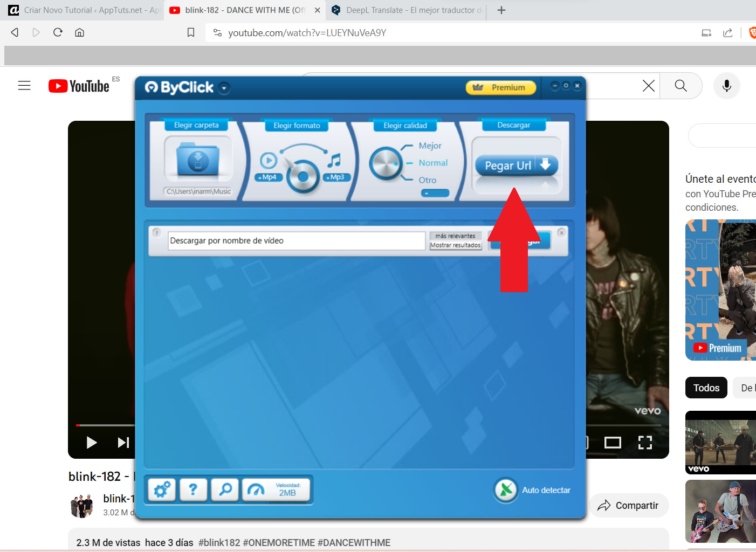The height and width of the screenshot is (552, 756).
Task: Toggle the Auto detectar round icon
Action: (x=506, y=489)
